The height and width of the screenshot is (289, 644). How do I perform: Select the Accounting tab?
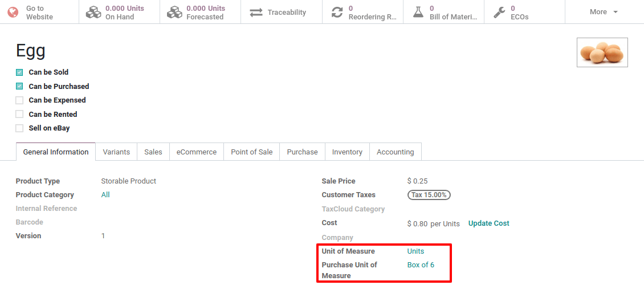tap(395, 152)
